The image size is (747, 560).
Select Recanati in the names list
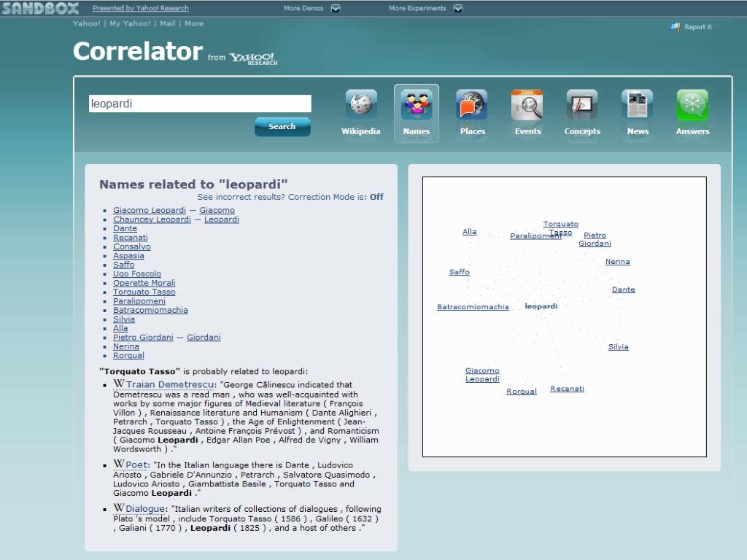pyautogui.click(x=131, y=237)
